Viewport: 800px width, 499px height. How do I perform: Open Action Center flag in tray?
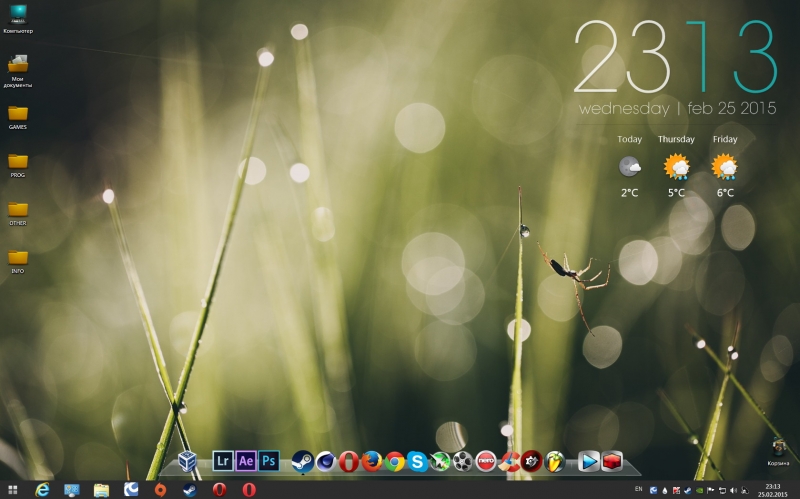[x=710, y=491]
